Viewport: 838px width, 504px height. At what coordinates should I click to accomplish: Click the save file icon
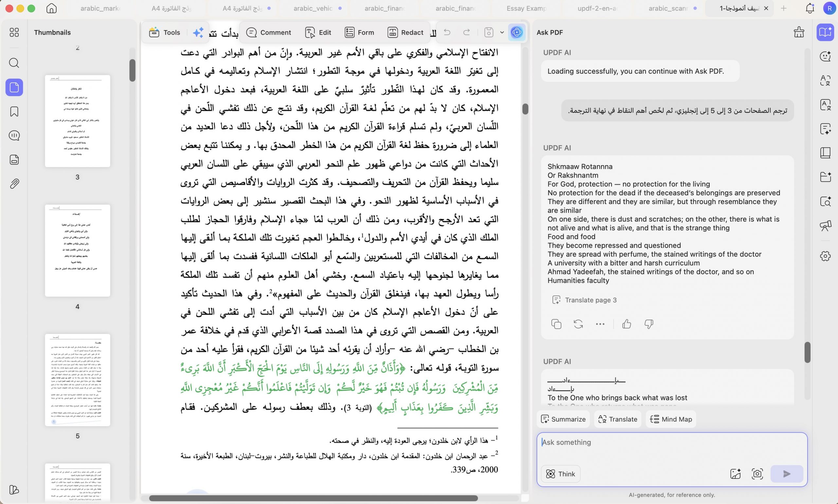pyautogui.click(x=489, y=32)
